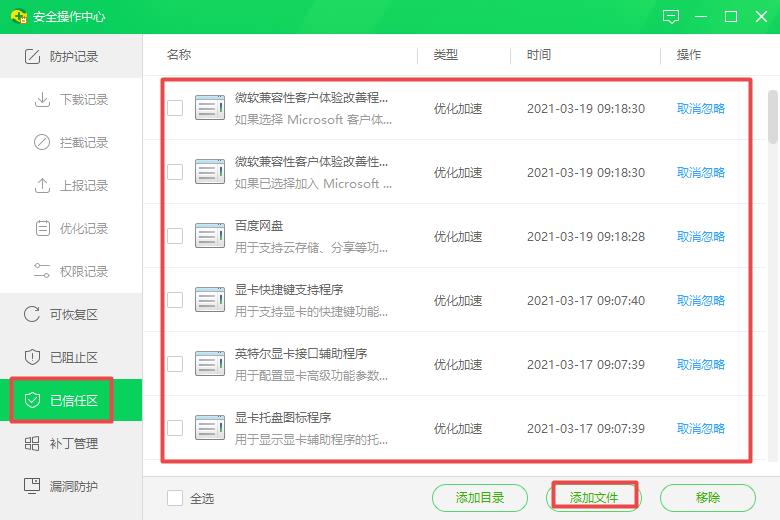The image size is (780, 520).
Task: Collapse the 防护记录 section
Action: click(70, 57)
